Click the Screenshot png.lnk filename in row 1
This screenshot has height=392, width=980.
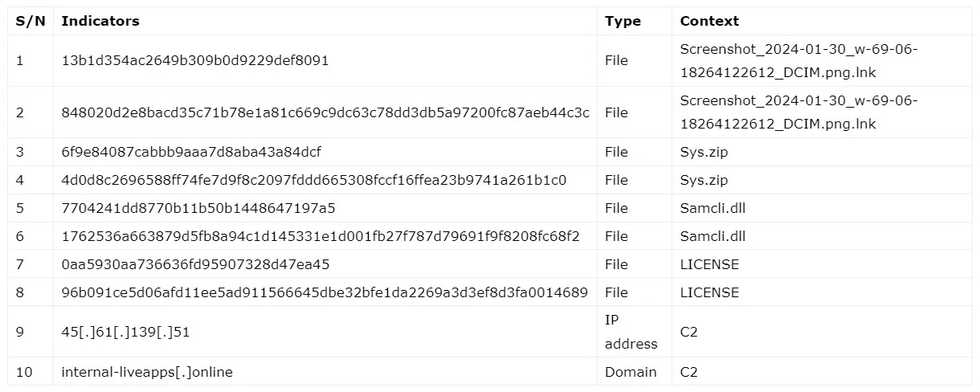pyautogui.click(x=798, y=60)
